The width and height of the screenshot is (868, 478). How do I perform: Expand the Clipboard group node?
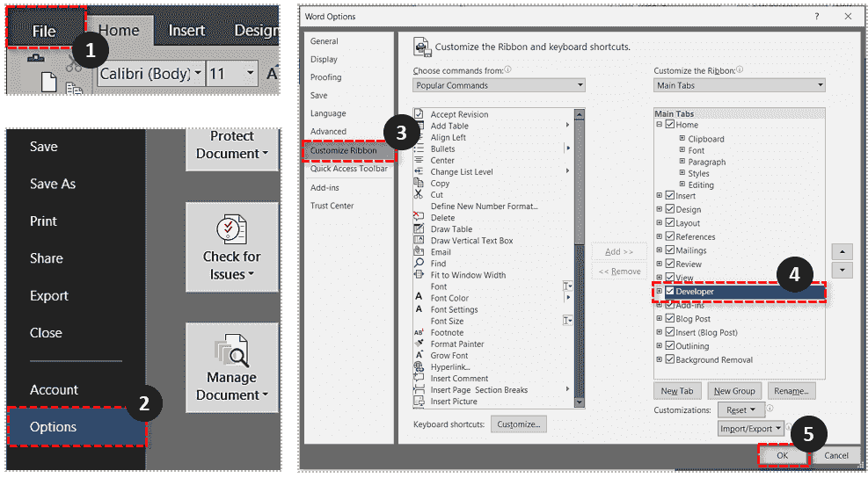click(x=682, y=138)
